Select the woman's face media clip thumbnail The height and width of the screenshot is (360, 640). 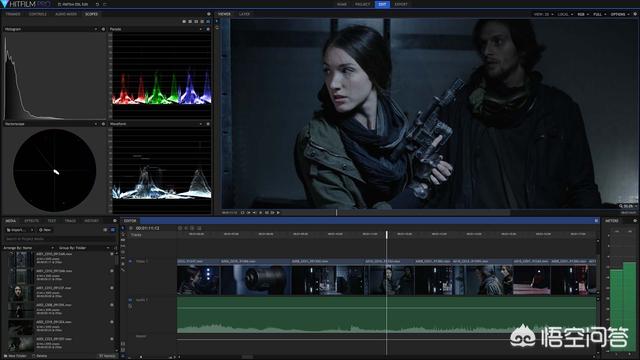pos(21,293)
